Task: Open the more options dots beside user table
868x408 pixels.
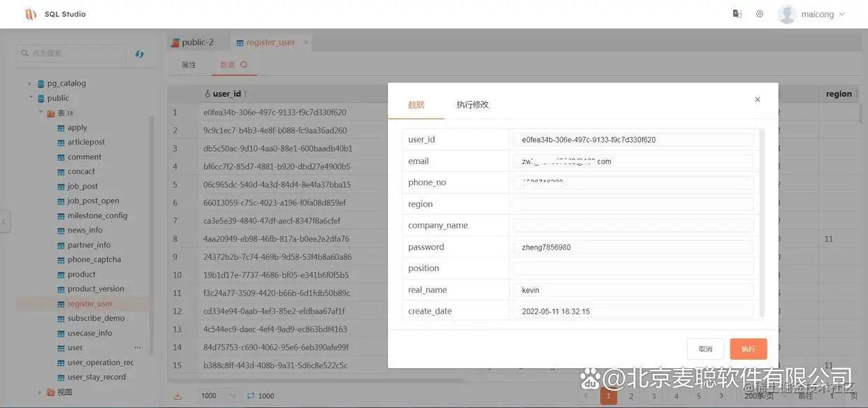Action: [138, 348]
